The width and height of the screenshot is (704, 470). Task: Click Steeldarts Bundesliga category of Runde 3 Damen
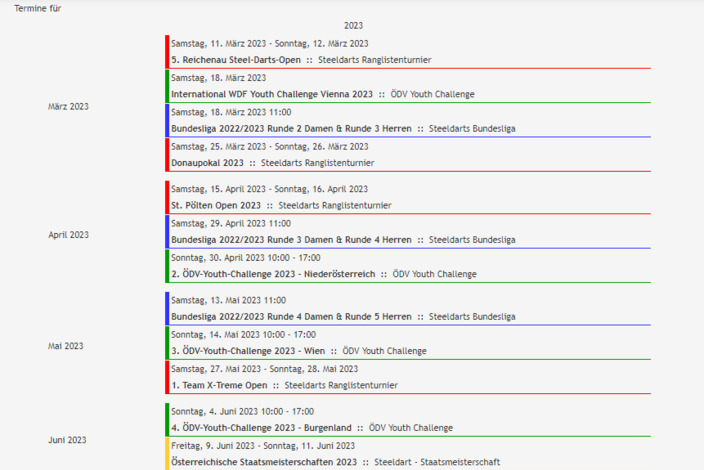click(x=472, y=240)
